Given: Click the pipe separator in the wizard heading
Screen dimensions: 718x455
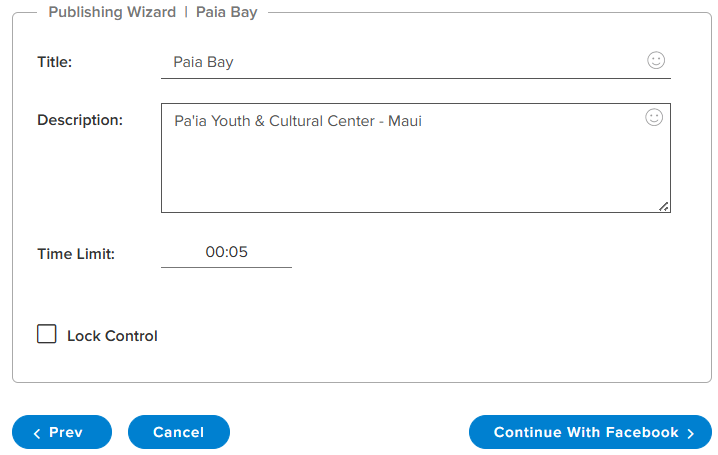Looking at the screenshot, I should point(186,12).
